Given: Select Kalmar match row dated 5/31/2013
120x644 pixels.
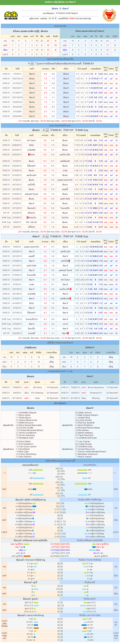Looking at the screenshot, I should 60,265.
